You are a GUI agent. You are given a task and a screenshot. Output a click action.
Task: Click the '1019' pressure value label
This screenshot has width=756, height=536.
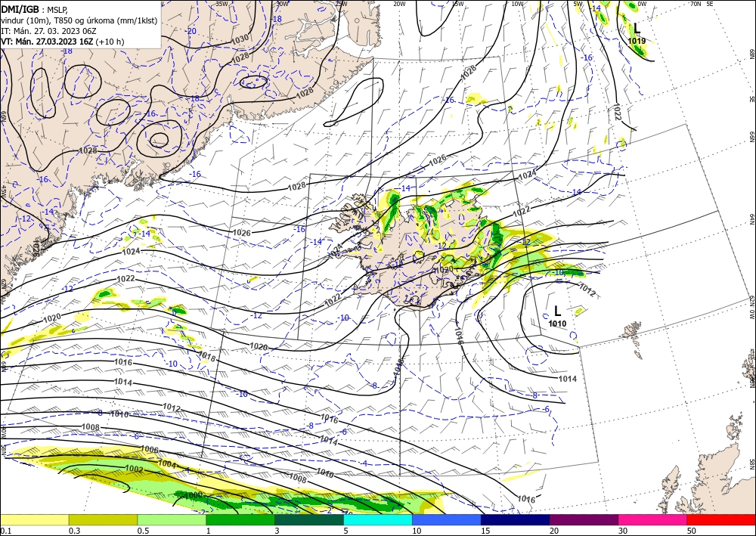click(x=637, y=41)
